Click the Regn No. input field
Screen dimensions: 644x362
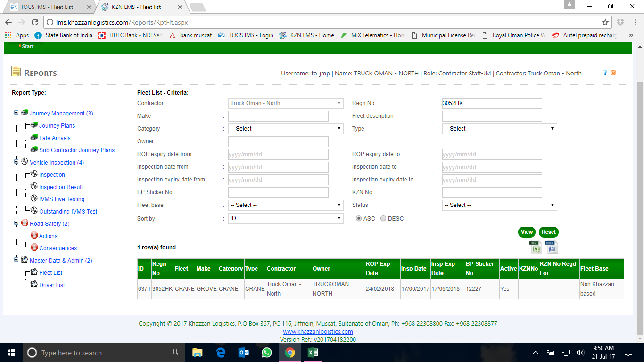(x=492, y=103)
